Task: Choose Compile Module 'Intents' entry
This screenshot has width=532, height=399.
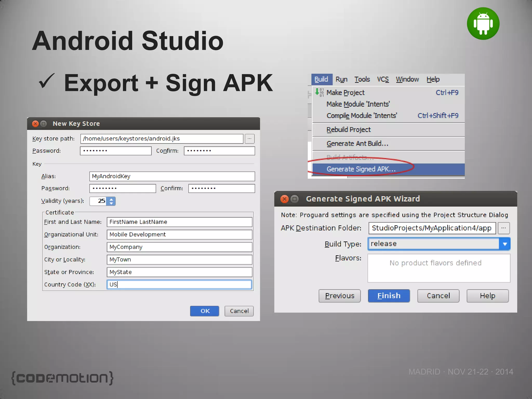Action: (x=389, y=115)
